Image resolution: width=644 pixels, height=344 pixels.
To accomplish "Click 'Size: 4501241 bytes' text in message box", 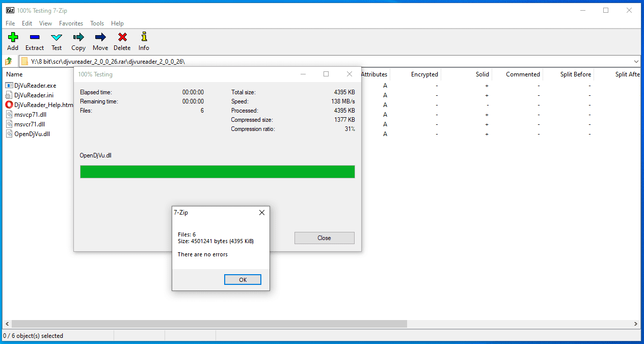I will pos(216,241).
